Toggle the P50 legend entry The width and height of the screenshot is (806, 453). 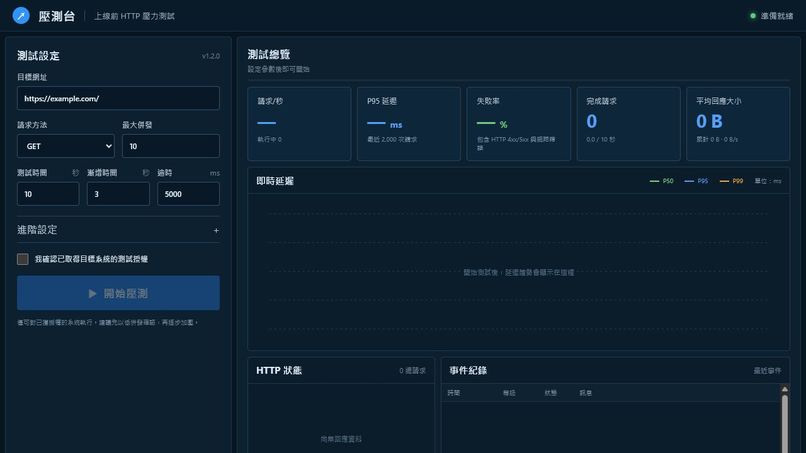click(x=662, y=181)
